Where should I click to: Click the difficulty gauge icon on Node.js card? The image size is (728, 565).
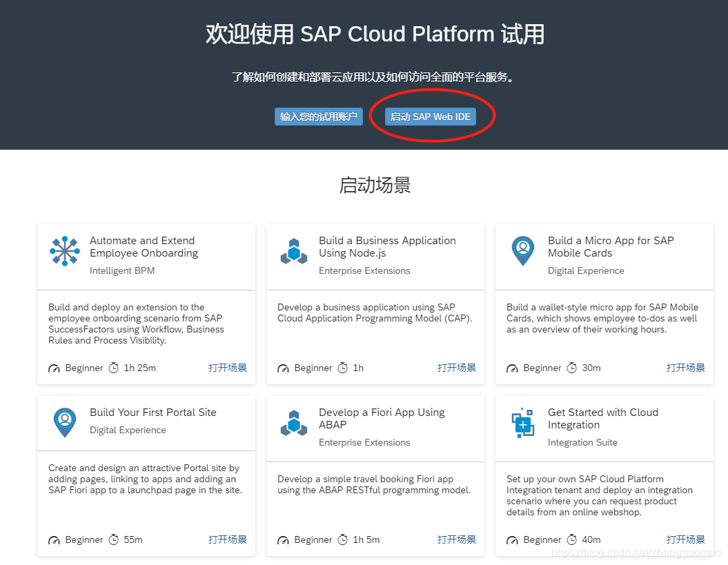[x=283, y=368]
